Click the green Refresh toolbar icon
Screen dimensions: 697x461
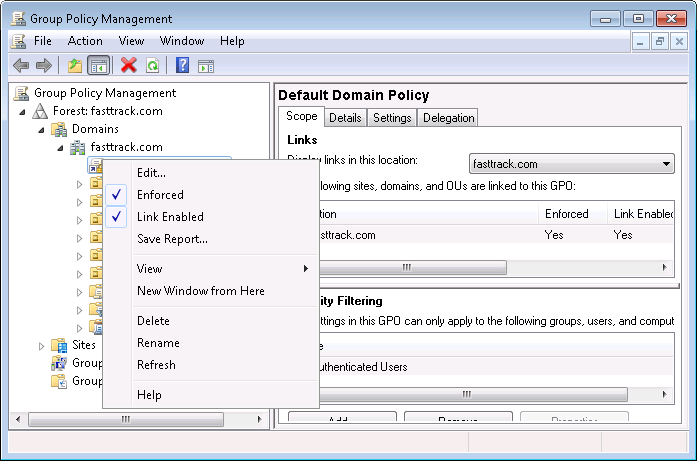coord(152,66)
